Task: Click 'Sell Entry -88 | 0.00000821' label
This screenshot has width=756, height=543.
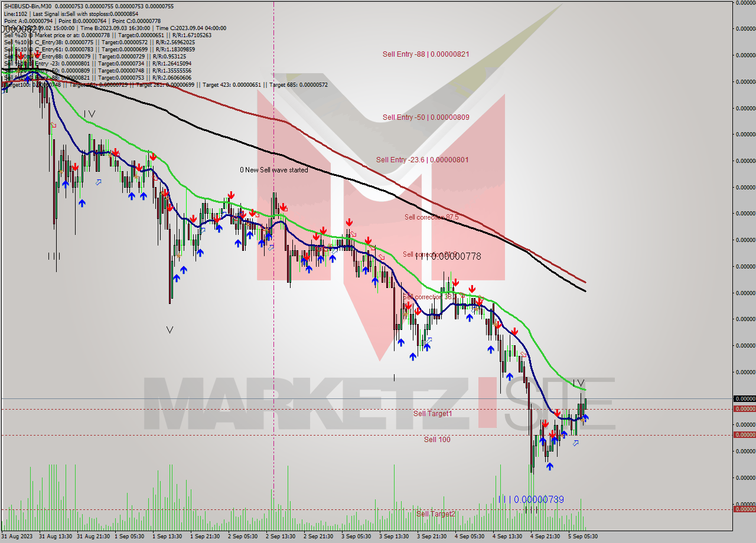Action: coord(426,54)
